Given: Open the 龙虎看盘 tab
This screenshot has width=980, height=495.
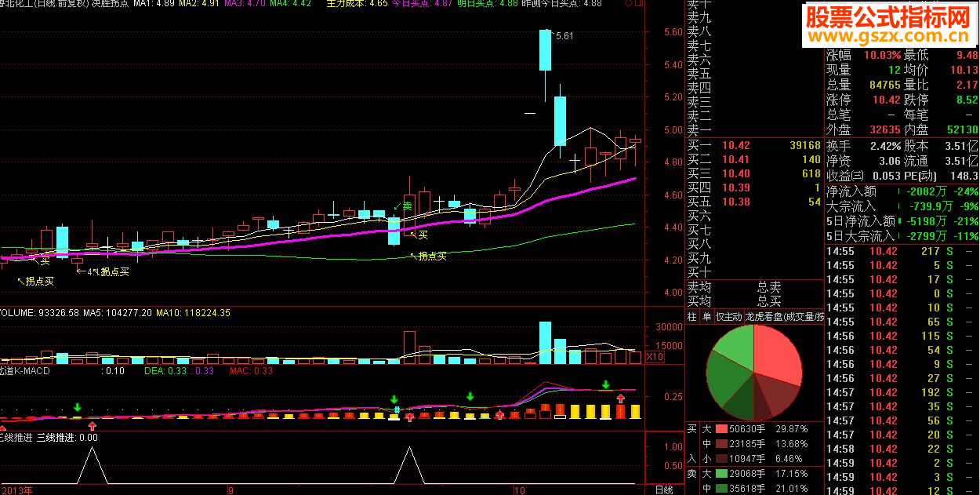Looking at the screenshot, I should 783,317.
